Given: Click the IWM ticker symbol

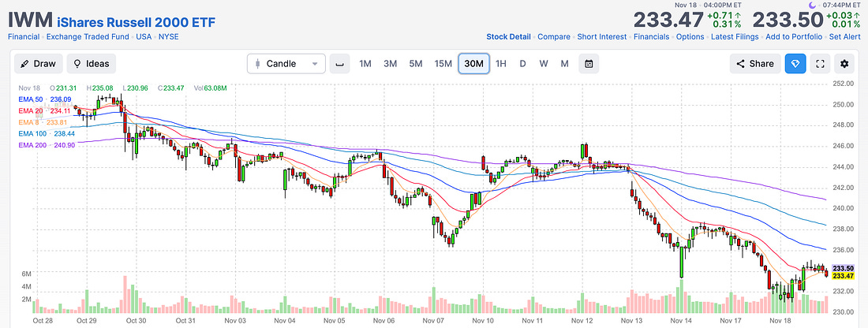Looking at the screenshot, I should 29,20.
